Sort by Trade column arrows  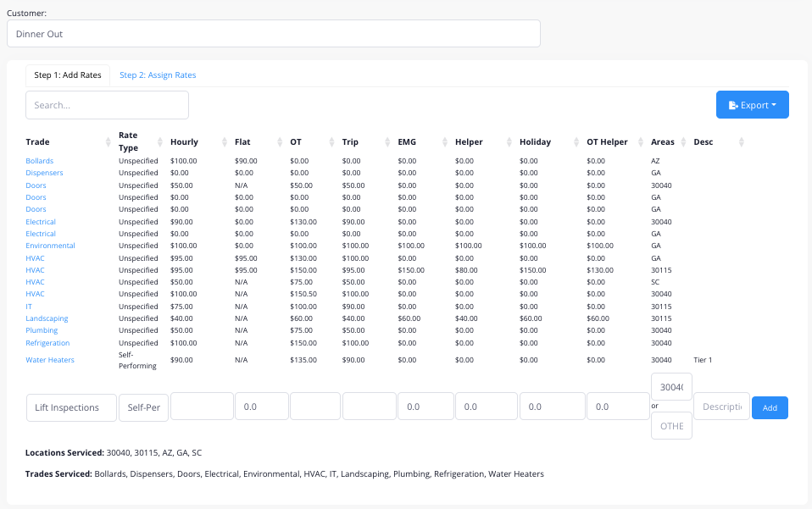(108, 141)
